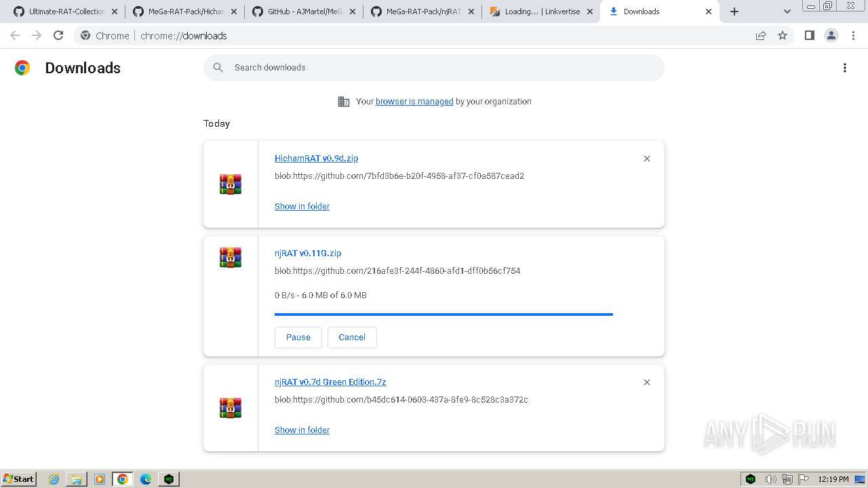Go back to previous page
The width and height of the screenshot is (868, 488).
click(15, 35)
